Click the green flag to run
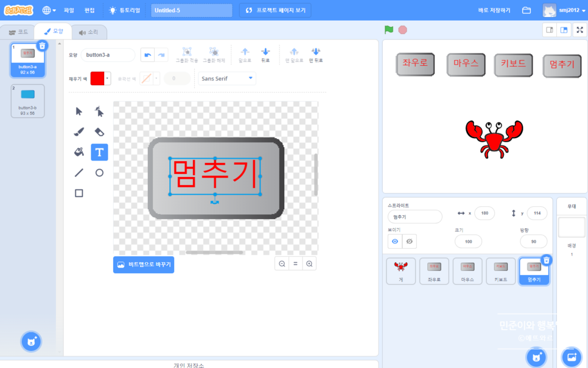588x368 pixels. [x=389, y=30]
